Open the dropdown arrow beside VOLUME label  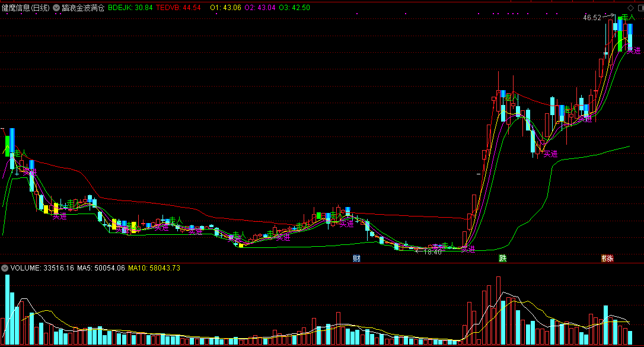[x=5, y=268]
